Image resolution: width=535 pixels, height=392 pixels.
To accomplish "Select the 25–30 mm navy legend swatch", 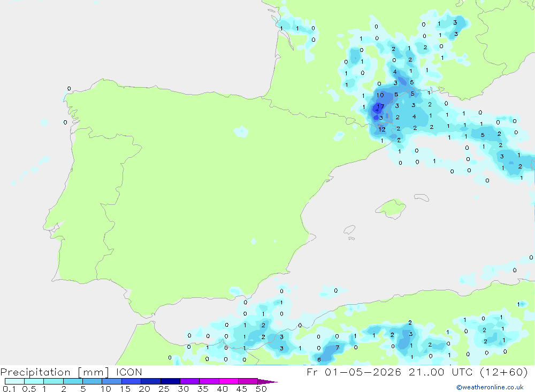I will click(x=170, y=381).
